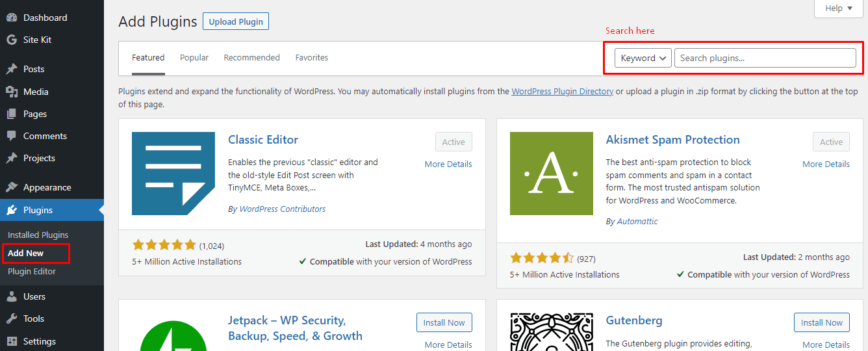View More Details for Jetpack
The image size is (868, 351).
click(x=448, y=344)
